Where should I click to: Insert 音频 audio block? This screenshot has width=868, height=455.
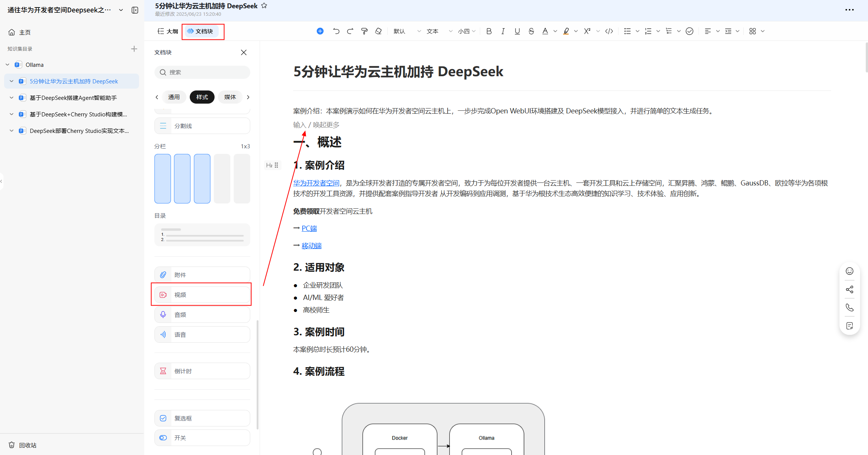[x=202, y=315]
